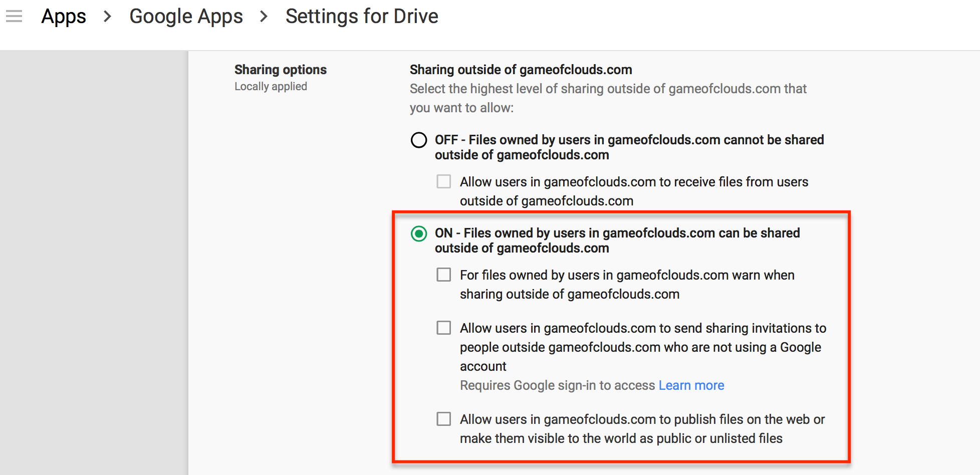The height and width of the screenshot is (475, 980).
Task: Open the Learn more link
Action: coord(691,385)
